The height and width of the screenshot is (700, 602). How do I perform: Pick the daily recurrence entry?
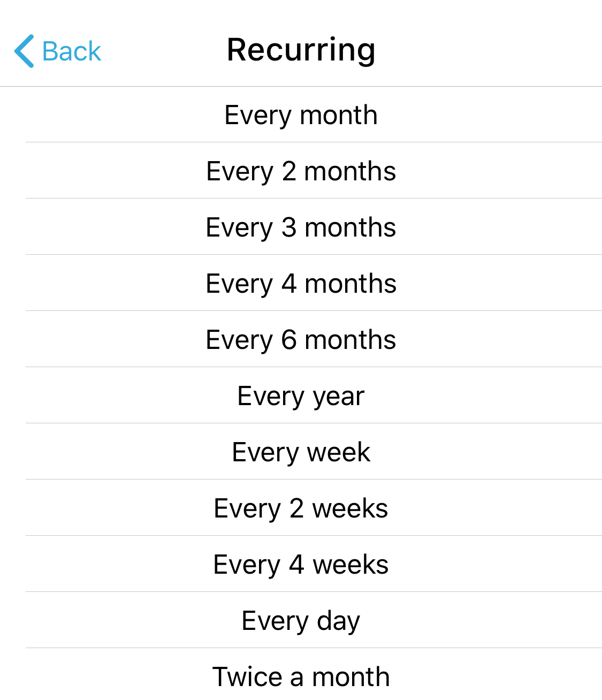pos(301,621)
